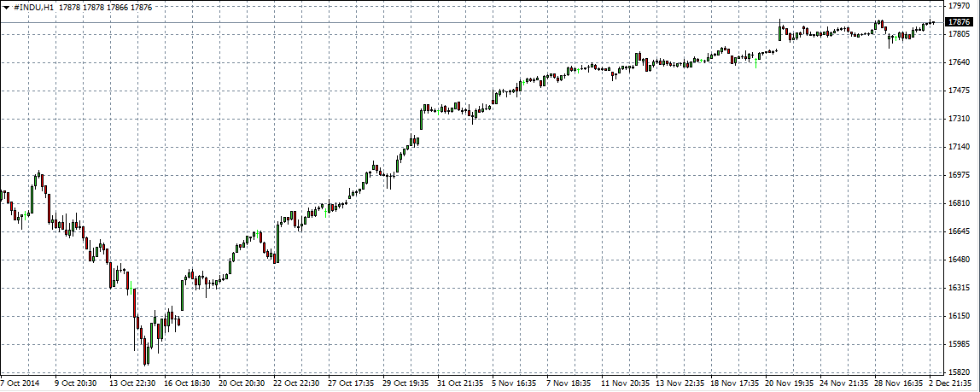Click the 20 Nov 19:35 time label
This screenshot has height=392, width=980.
790,384
